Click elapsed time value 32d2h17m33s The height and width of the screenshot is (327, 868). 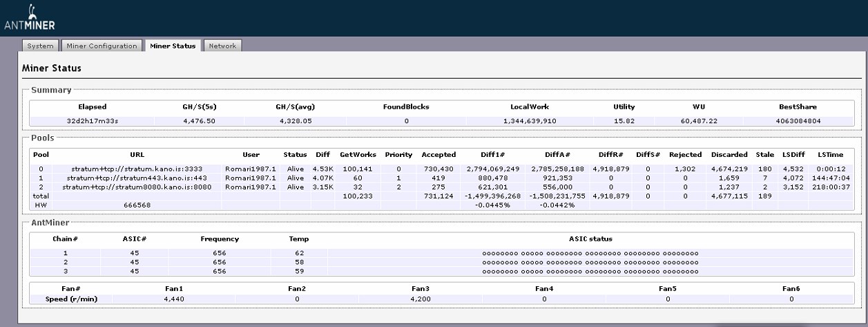[x=92, y=121]
